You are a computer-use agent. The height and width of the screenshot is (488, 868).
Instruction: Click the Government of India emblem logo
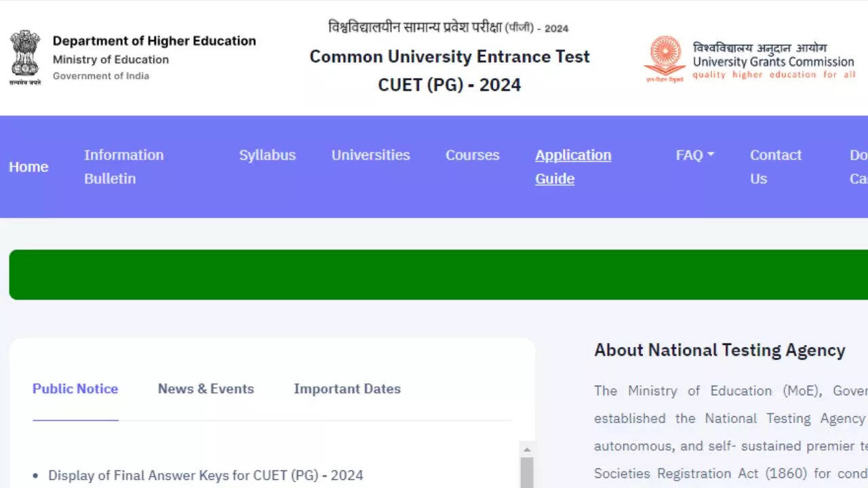(25, 57)
